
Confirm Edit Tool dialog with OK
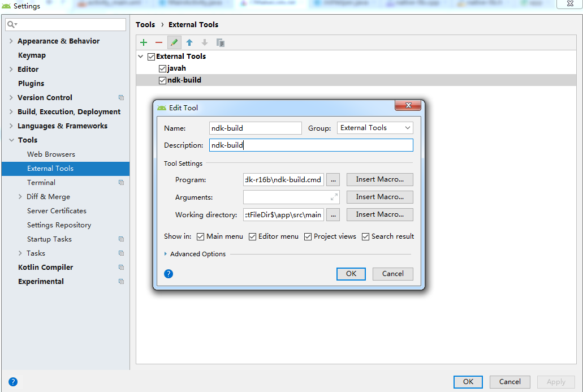click(351, 274)
